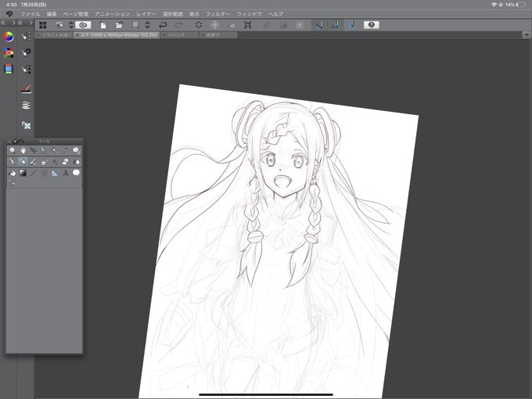Image resolution: width=532 pixels, height=399 pixels.
Task: Select the Hand move tool
Action: 23,150
